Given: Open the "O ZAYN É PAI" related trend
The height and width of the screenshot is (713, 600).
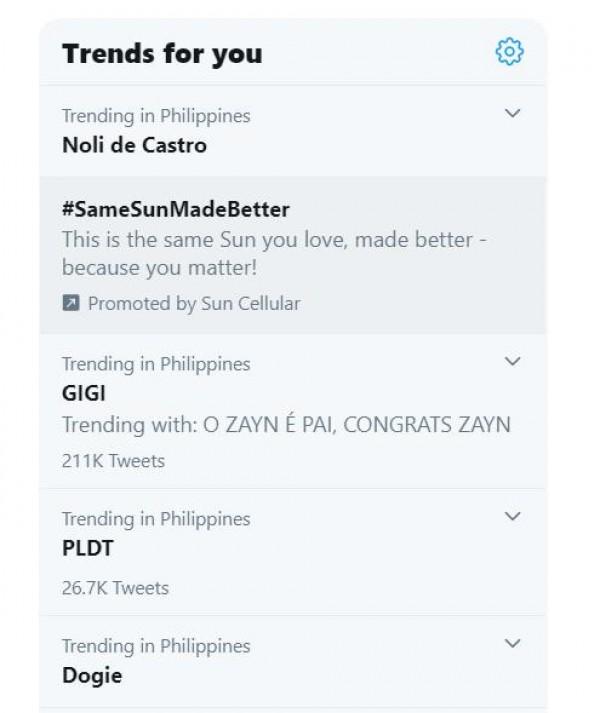Looking at the screenshot, I should [268, 425].
